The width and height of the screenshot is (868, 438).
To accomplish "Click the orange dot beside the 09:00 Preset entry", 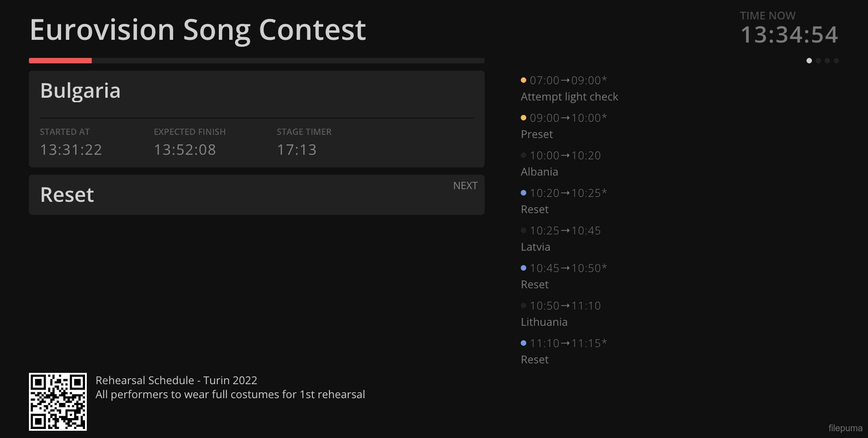I will (524, 118).
